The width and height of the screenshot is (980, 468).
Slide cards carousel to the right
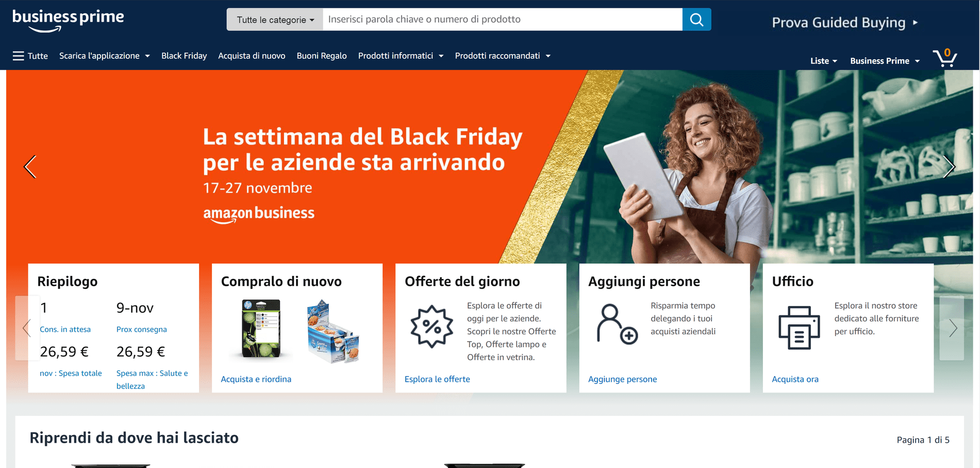click(952, 328)
